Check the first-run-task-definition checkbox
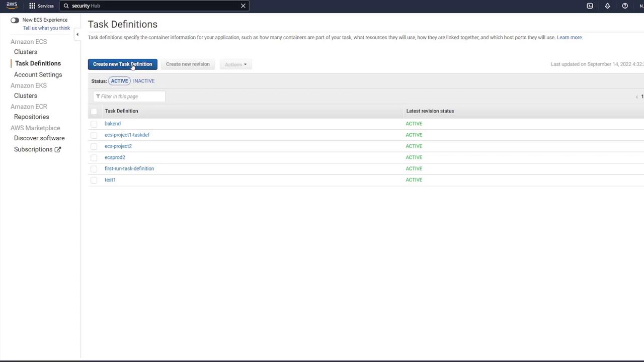The image size is (644, 362). (94, 168)
